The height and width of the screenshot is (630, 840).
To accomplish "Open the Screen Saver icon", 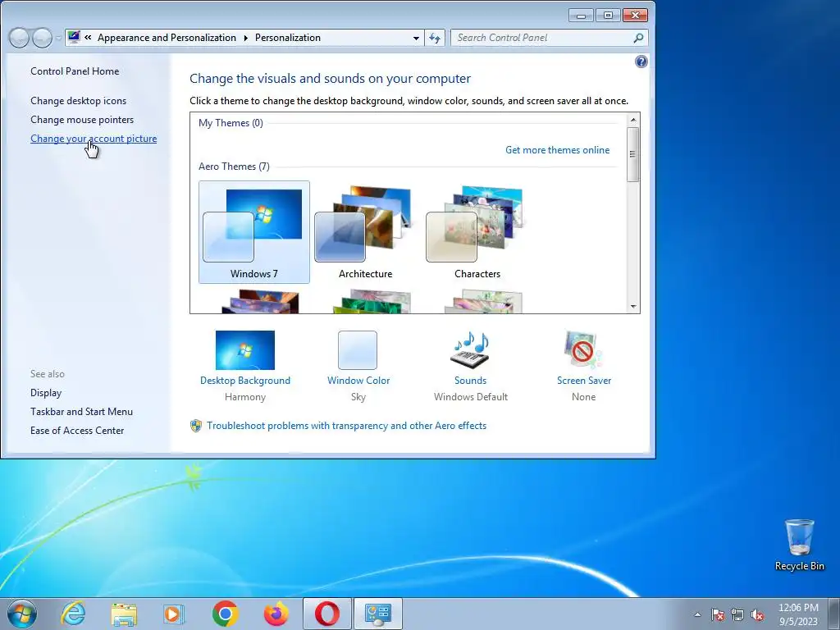I will click(x=583, y=349).
